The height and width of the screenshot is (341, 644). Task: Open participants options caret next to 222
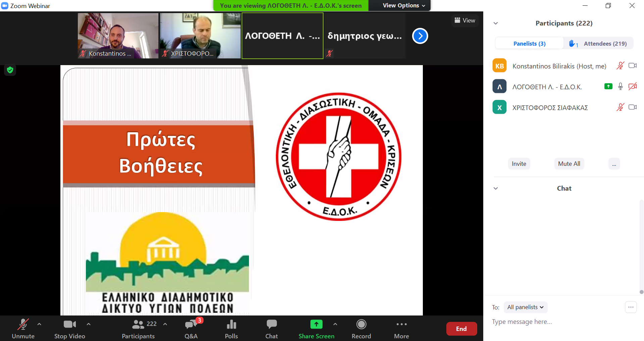pos(165,324)
